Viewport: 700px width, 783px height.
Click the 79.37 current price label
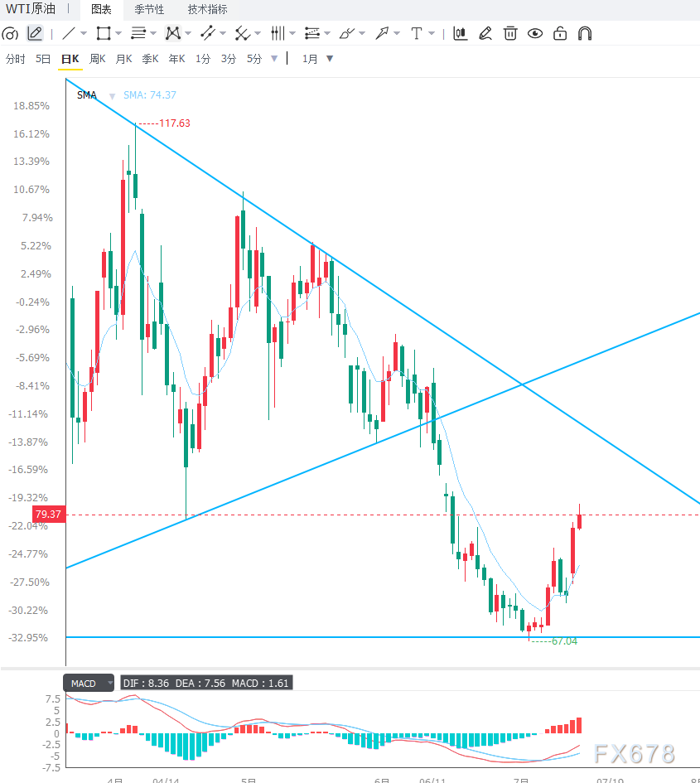coord(48,515)
